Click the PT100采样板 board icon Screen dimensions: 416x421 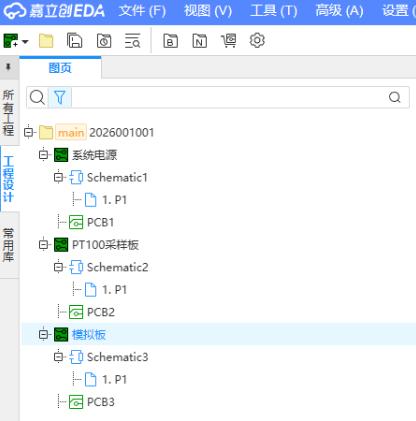pyautogui.click(x=61, y=245)
